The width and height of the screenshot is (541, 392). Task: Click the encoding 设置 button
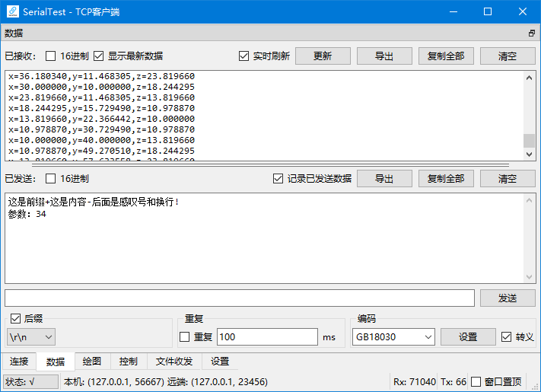468,337
